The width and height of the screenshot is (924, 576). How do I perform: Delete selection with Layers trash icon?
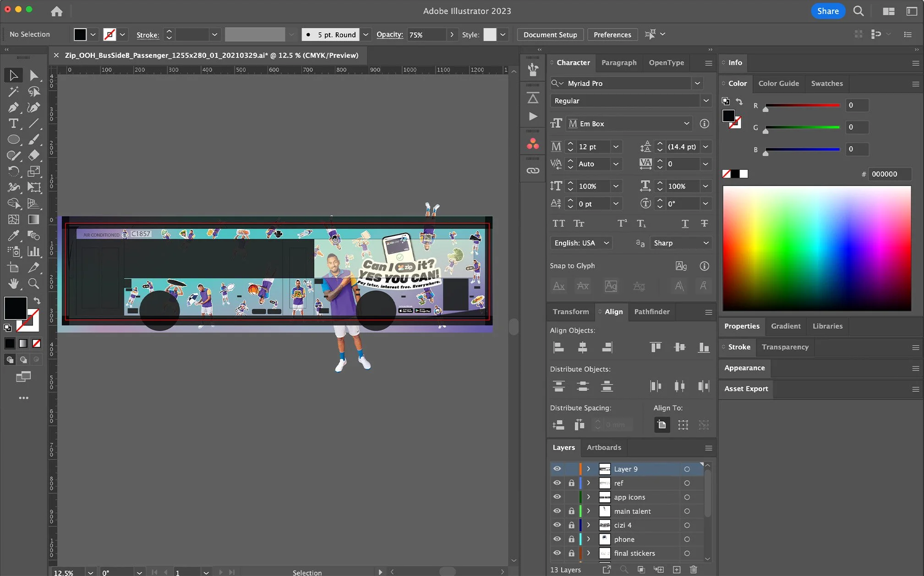pos(693,570)
